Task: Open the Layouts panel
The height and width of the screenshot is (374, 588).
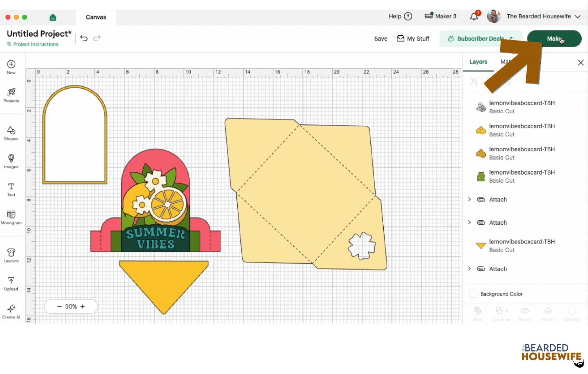Action: pos(11,256)
